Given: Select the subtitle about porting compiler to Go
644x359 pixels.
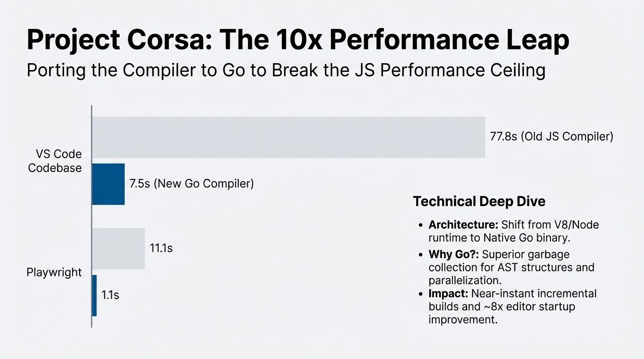Looking at the screenshot, I should tap(286, 71).
